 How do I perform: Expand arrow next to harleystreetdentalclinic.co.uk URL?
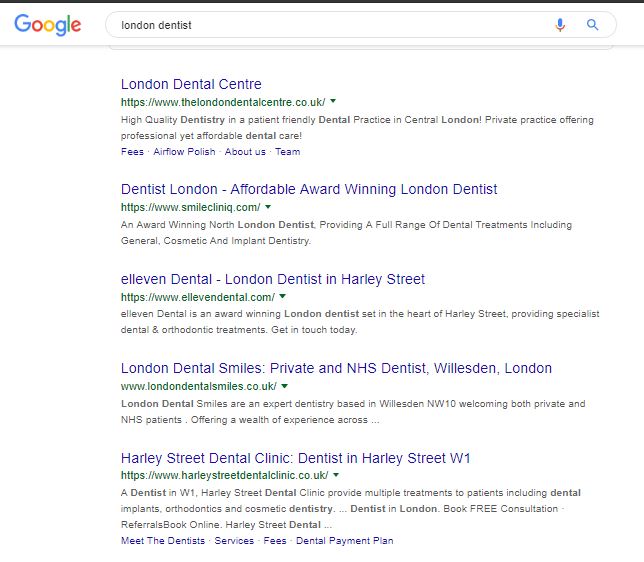point(336,475)
